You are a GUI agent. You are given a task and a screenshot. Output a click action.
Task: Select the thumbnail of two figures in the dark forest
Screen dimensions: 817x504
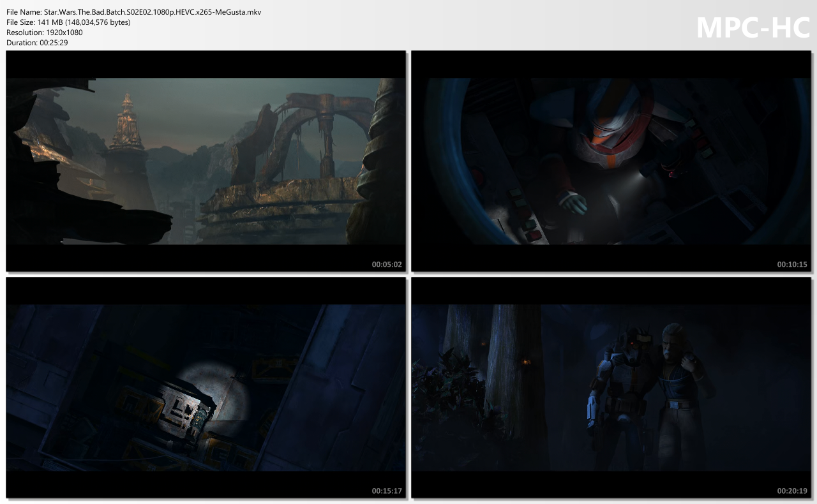[611, 387]
